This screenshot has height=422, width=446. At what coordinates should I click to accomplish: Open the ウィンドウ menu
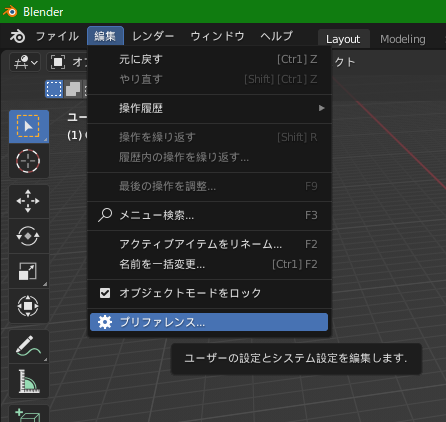(x=217, y=36)
